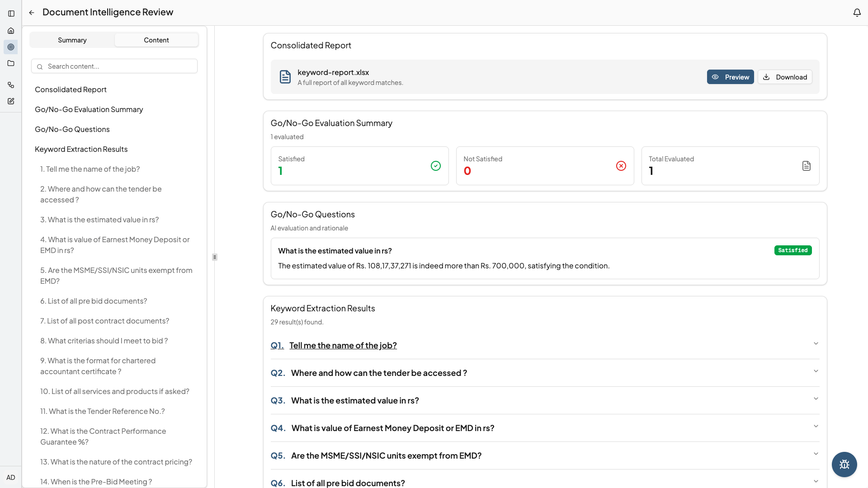Image resolution: width=868 pixels, height=488 pixels.
Task: Expand Q1 Tell me the name chevron
Action: click(x=816, y=344)
